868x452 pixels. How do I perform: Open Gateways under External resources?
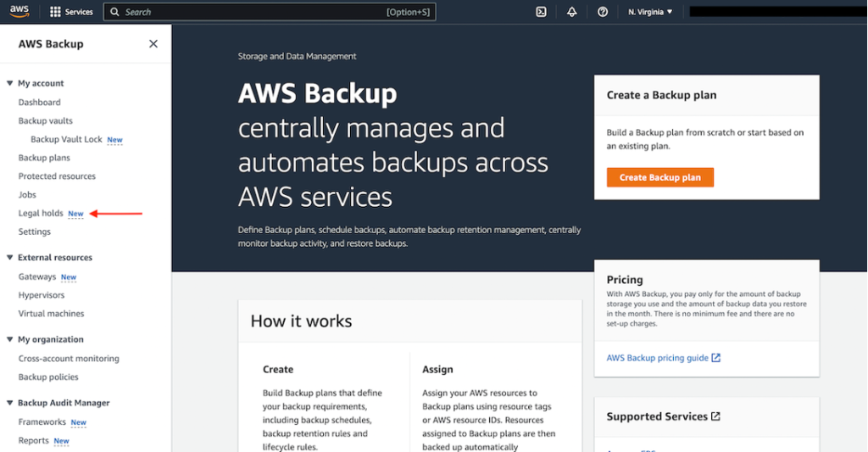37,277
